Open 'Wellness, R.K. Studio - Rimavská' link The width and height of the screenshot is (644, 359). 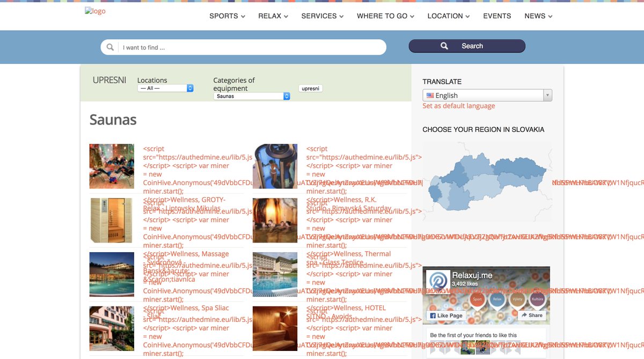(x=349, y=204)
